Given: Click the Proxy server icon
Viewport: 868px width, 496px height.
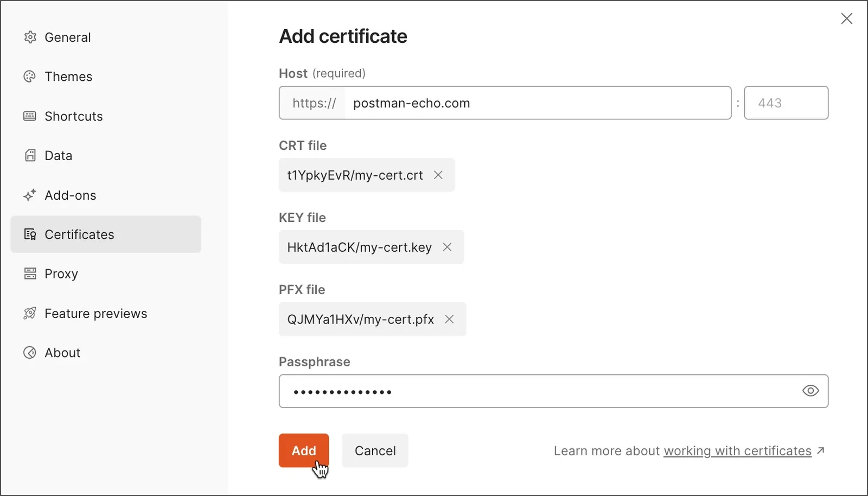Looking at the screenshot, I should coord(30,274).
